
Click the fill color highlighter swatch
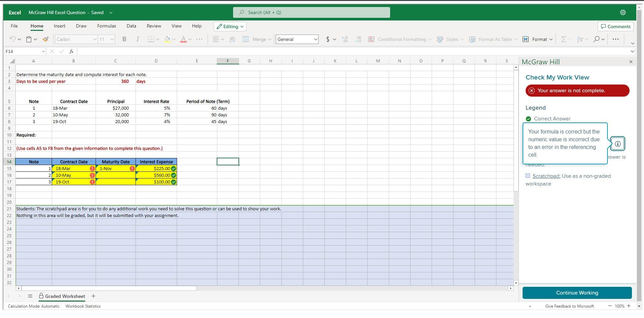click(x=167, y=39)
